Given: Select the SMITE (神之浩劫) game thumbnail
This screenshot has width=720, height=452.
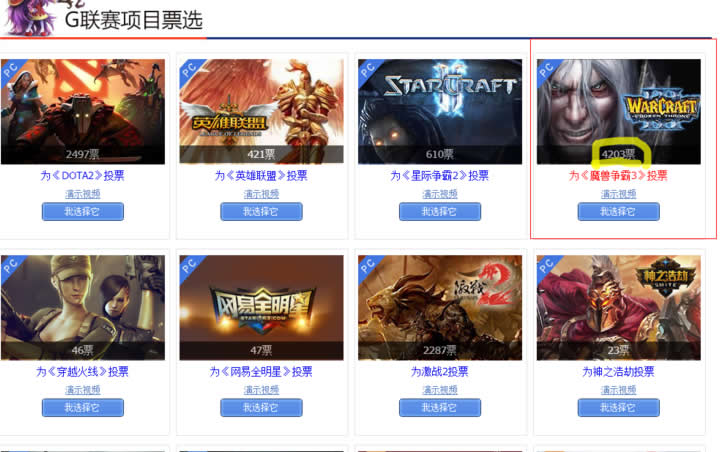Looking at the screenshot, I should 619,308.
